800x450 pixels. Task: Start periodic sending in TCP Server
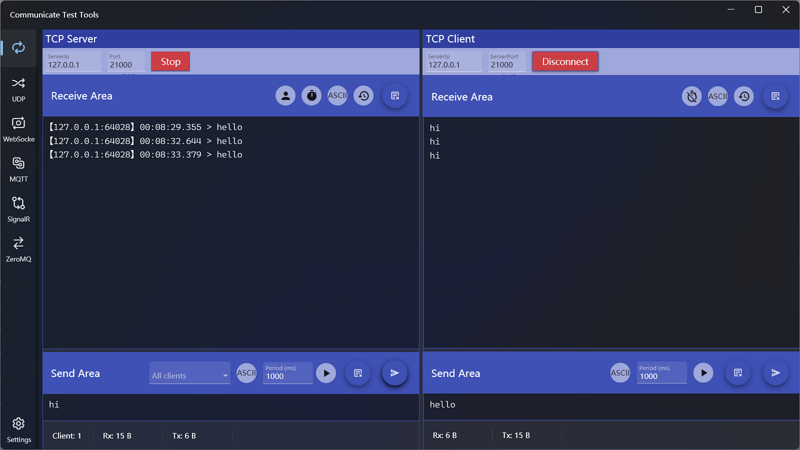pos(326,373)
